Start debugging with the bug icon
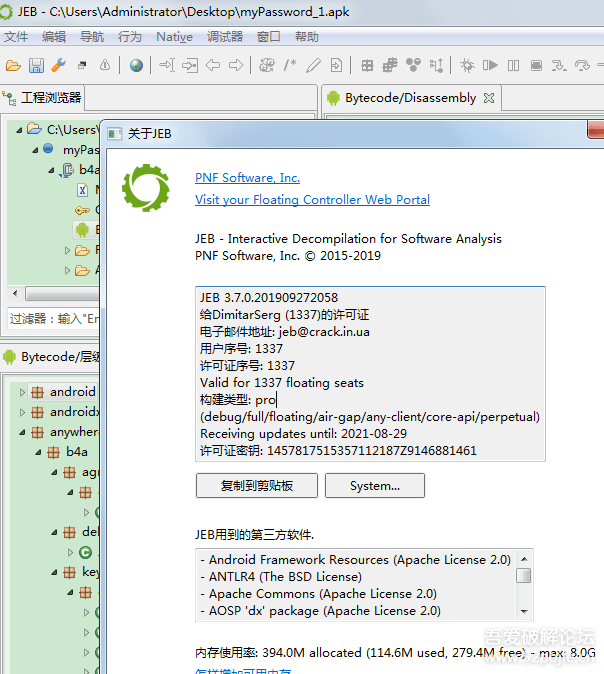The height and width of the screenshot is (674, 604). pyautogui.click(x=467, y=65)
